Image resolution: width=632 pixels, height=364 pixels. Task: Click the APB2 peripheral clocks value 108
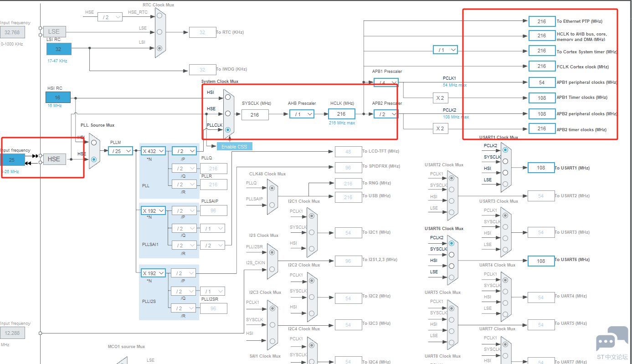[542, 114]
